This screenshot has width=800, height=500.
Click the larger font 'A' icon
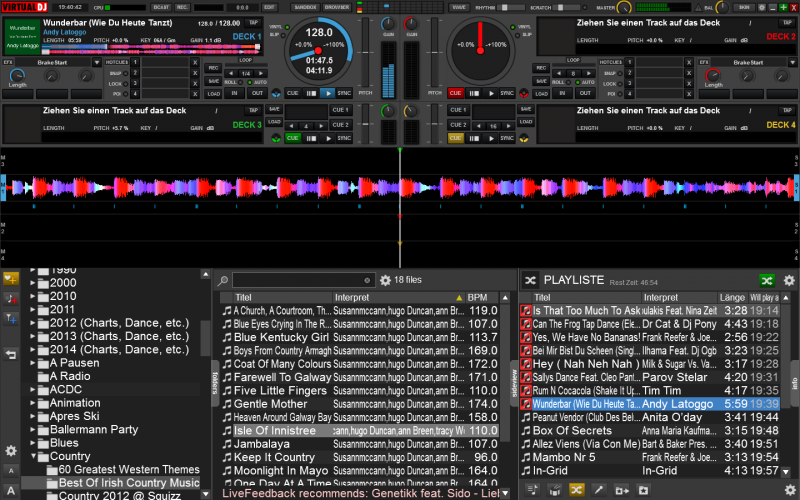11,491
